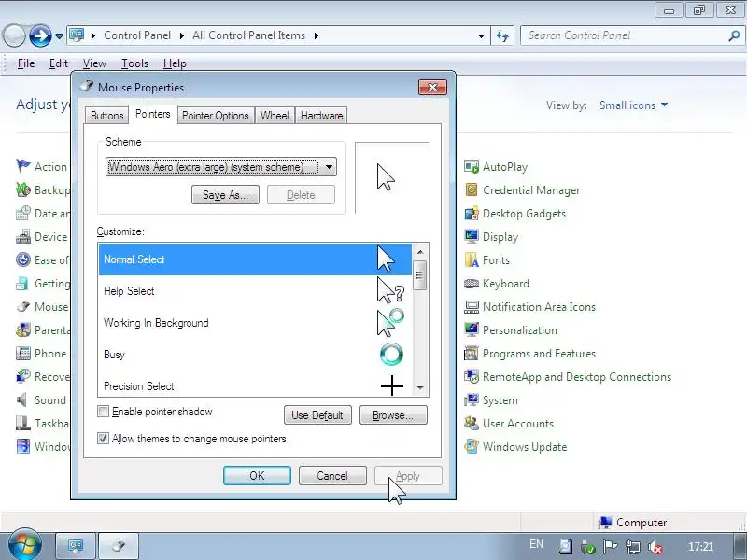Open the pointer Scheme dropdown
Viewport: 747px width, 560px height.
click(x=221, y=167)
